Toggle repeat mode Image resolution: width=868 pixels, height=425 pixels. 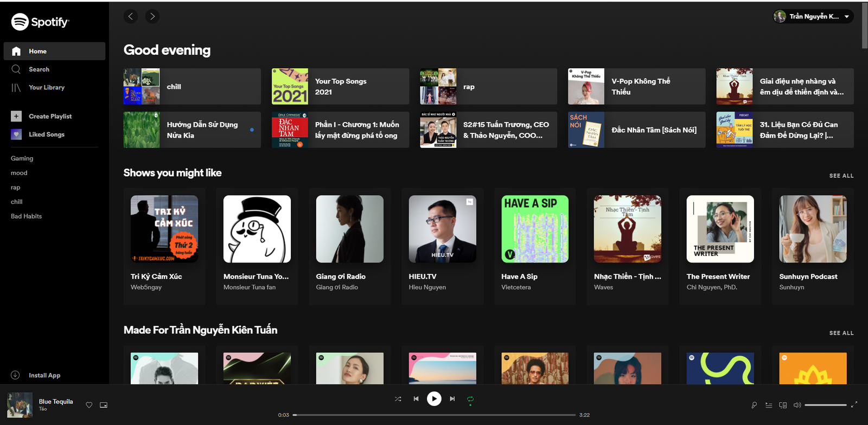coord(470,399)
